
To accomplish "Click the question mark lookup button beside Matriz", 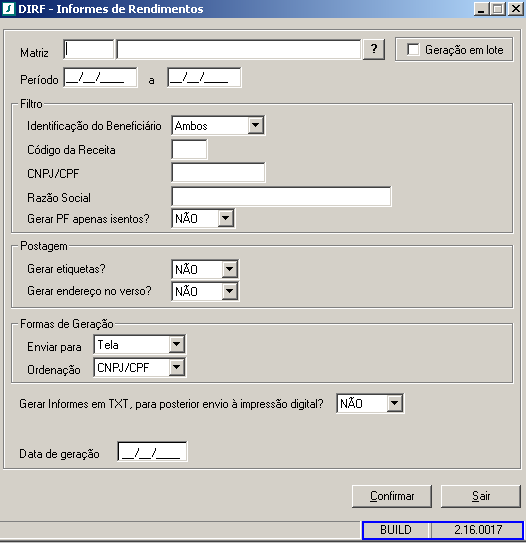I will coord(374,50).
